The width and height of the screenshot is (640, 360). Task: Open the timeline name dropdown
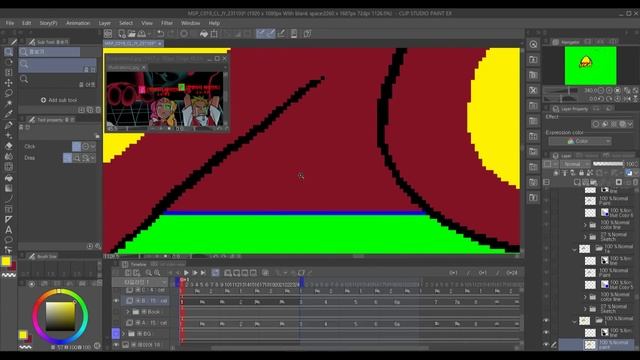(140, 282)
